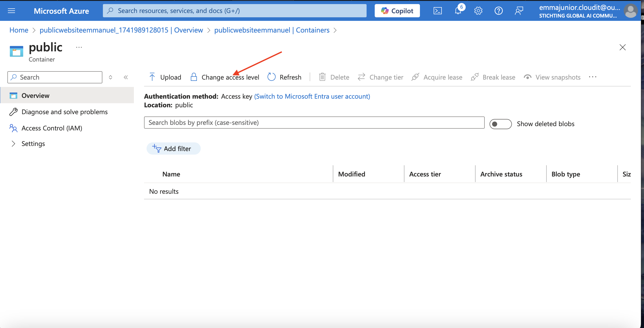Click Break lease in toolbar
The width and height of the screenshot is (644, 328).
click(x=493, y=77)
